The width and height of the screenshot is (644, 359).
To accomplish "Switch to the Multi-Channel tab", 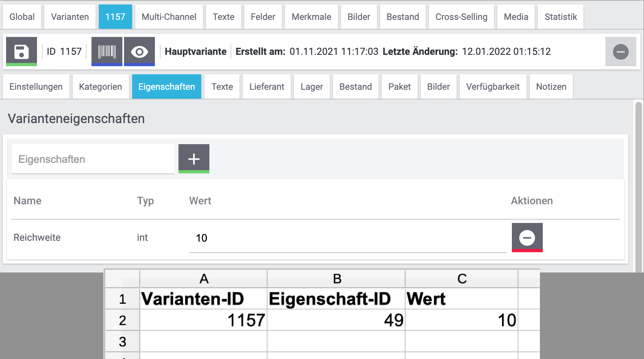I will tap(169, 17).
